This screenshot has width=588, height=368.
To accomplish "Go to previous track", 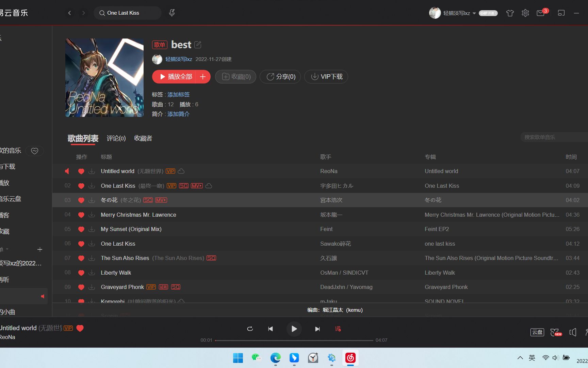I will [271, 329].
